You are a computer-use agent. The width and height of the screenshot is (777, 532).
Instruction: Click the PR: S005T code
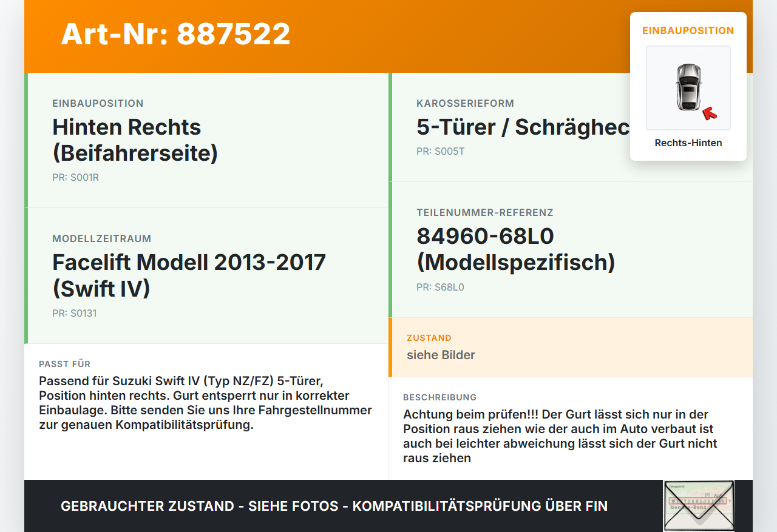pos(440,152)
